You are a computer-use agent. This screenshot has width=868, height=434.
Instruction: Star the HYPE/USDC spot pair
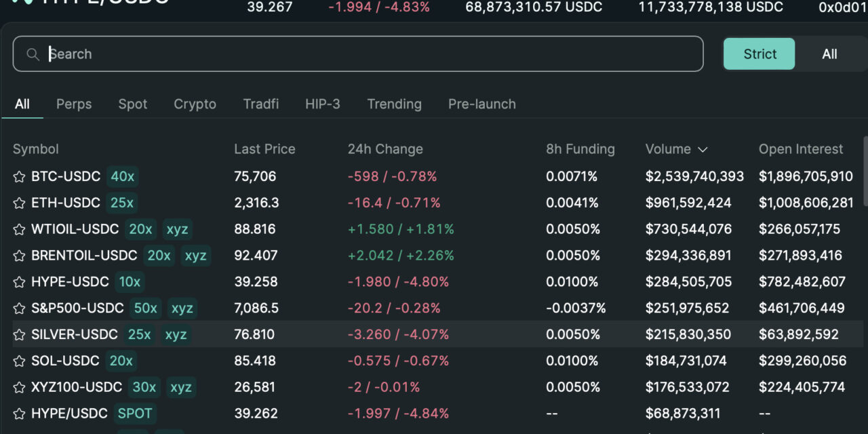[18, 413]
